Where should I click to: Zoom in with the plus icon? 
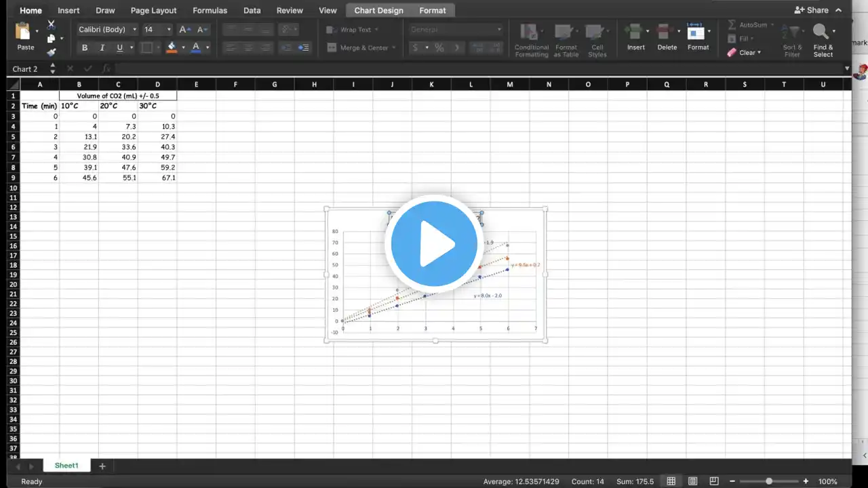tap(806, 481)
